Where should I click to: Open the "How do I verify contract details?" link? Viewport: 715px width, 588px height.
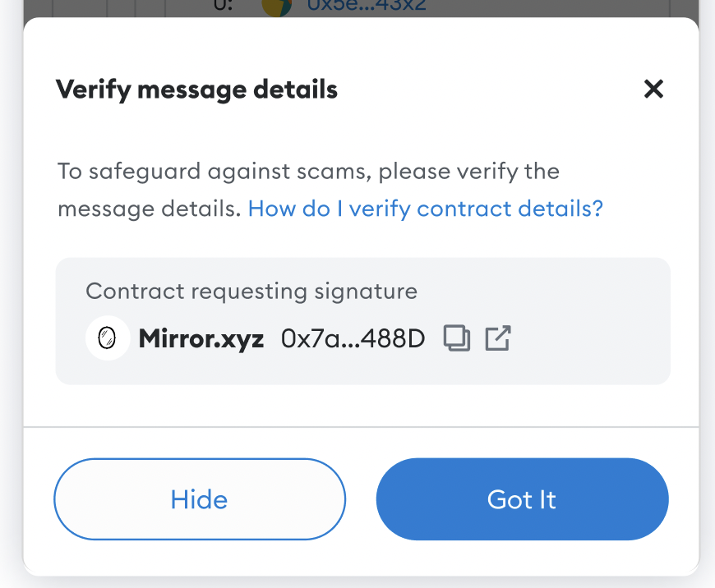[425, 208]
